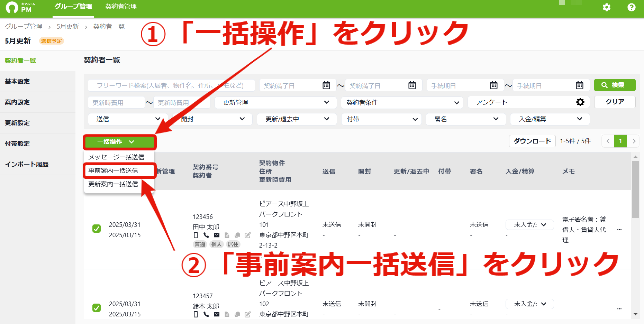Click scrollbar down arrow of table
The height and width of the screenshot is (324, 644).
pos(635,314)
